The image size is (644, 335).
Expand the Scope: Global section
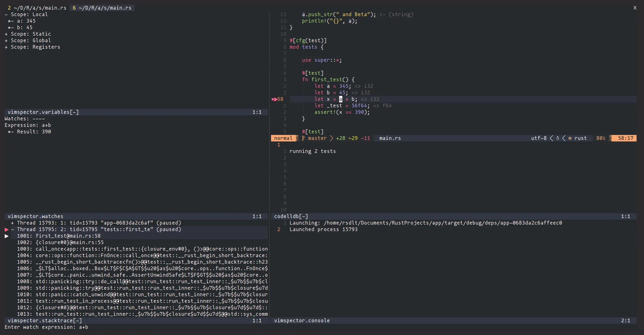coord(6,41)
